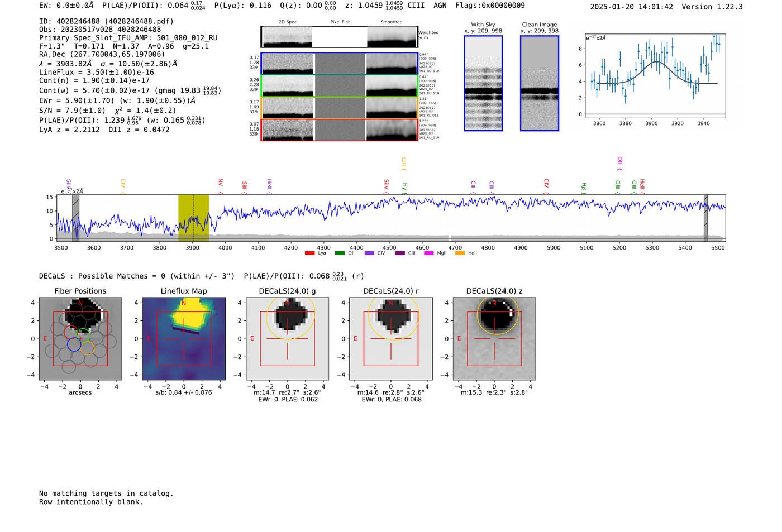The width and height of the screenshot is (782, 532).
Task: Click the NV line label above spectrum
Action: pos(220,185)
